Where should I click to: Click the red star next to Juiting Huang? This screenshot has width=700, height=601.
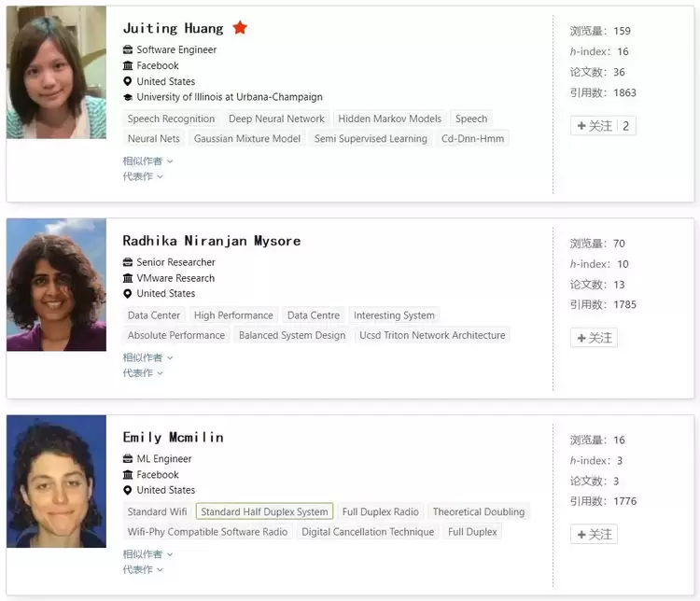[240, 28]
